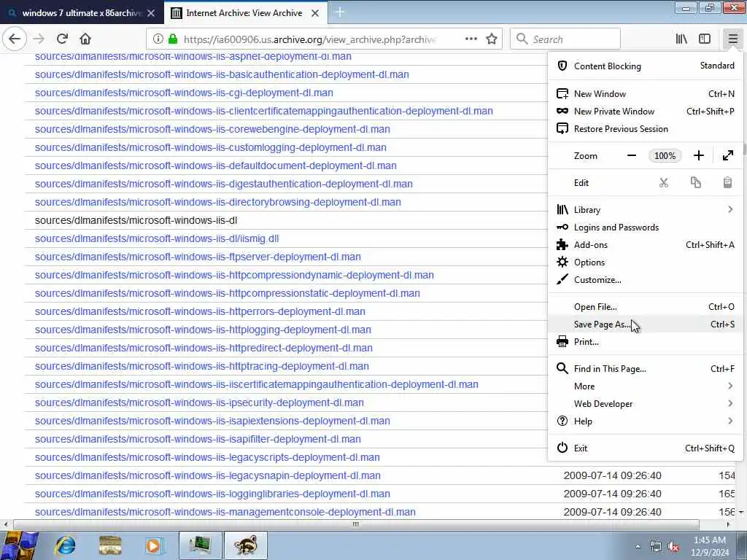Click the Search box in toolbar
Screen dimensions: 747x560
(565, 39)
